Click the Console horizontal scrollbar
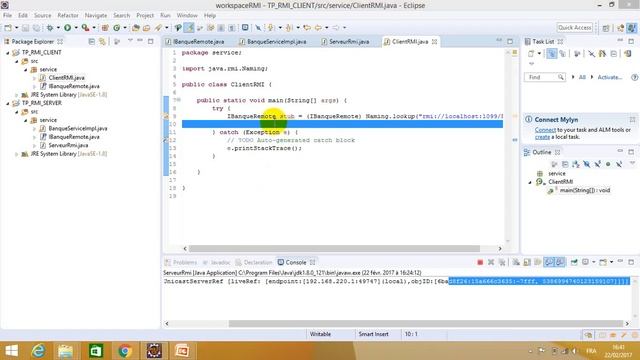 [426, 324]
